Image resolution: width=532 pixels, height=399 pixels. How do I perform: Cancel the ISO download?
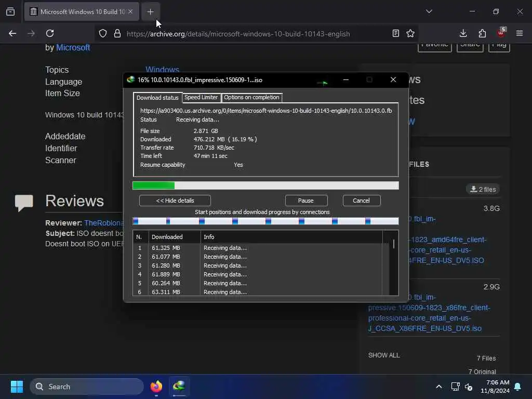[x=362, y=201]
